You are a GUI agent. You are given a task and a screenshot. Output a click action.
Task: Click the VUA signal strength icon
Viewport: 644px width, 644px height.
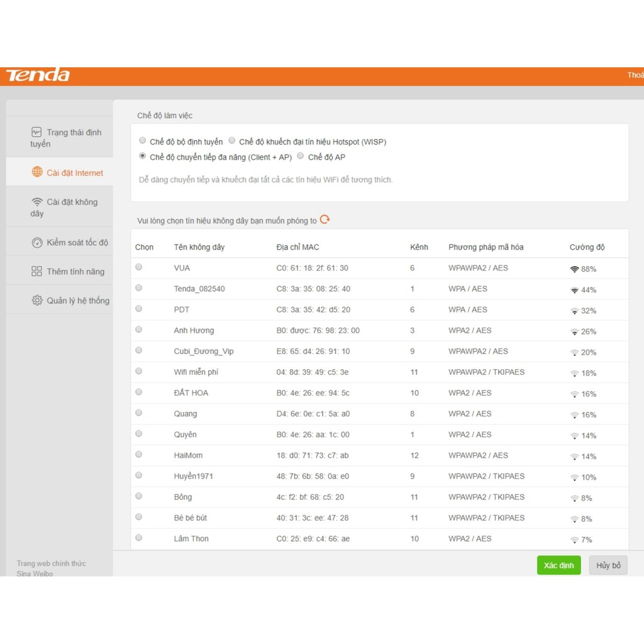pyautogui.click(x=574, y=269)
